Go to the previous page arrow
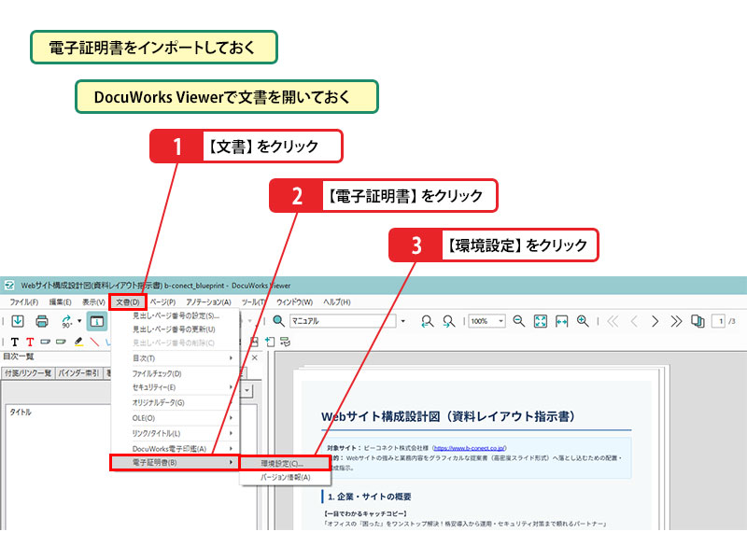 (634, 321)
